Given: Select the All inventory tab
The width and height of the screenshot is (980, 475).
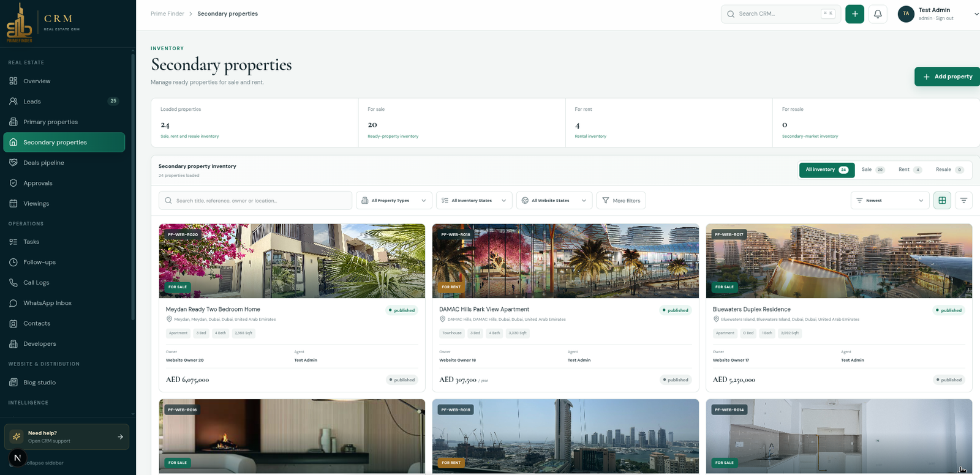Looking at the screenshot, I should pos(827,170).
